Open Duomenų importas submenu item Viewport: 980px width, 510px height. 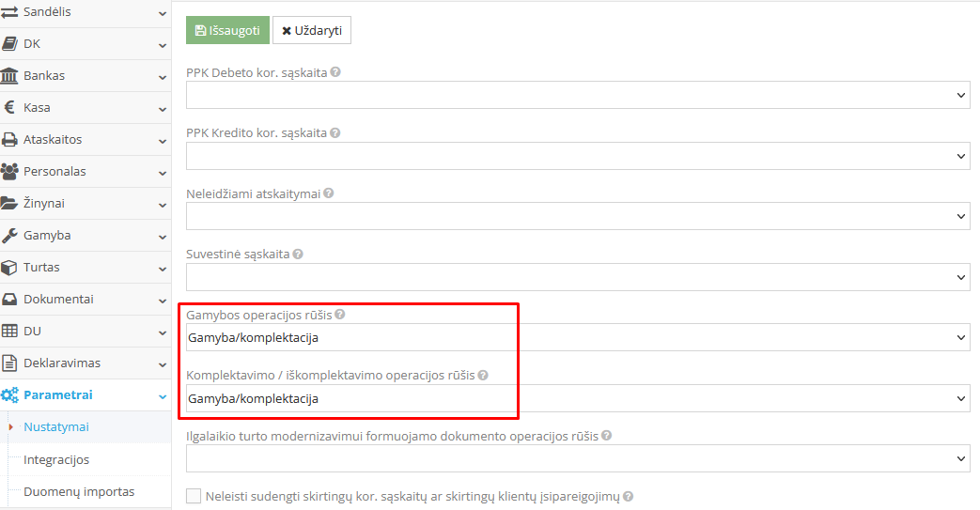coord(79,492)
